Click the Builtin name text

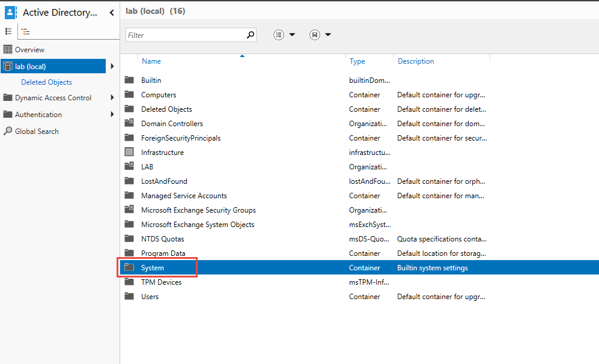click(151, 80)
